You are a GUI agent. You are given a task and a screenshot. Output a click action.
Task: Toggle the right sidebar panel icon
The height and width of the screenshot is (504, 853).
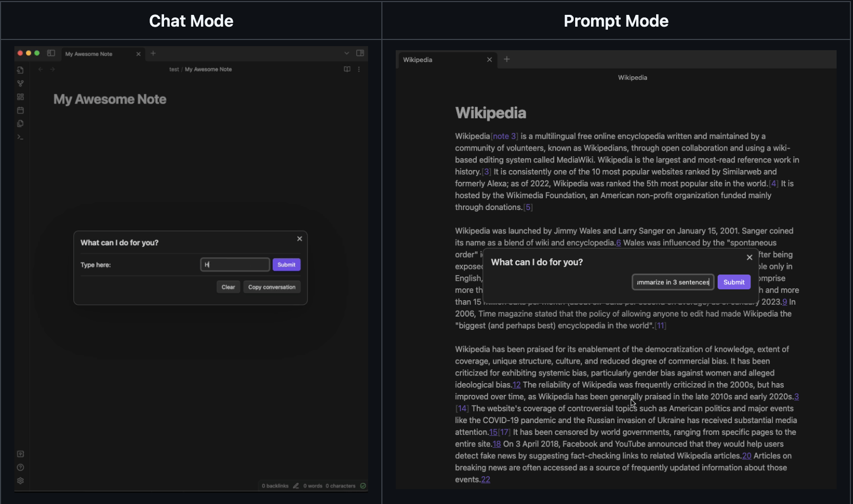(x=360, y=53)
